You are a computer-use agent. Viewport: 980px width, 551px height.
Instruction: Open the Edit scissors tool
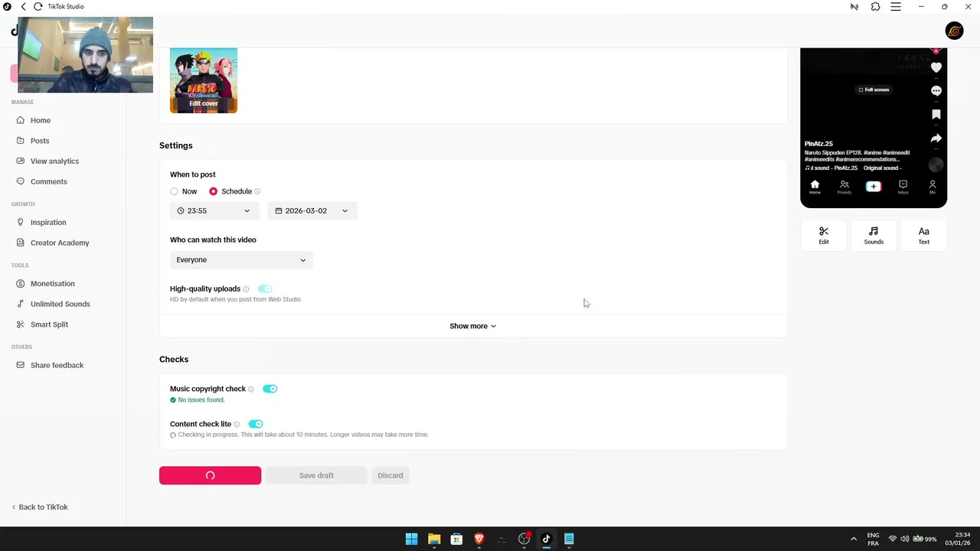coord(824,235)
